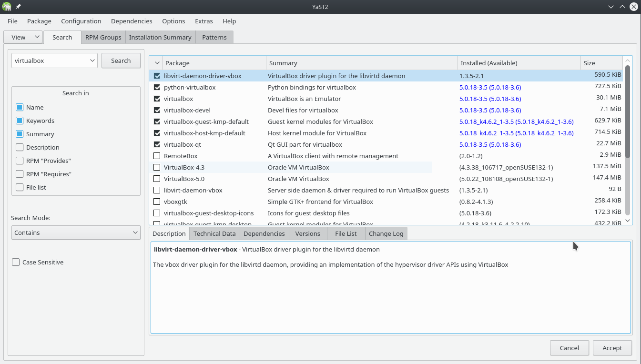Image resolution: width=641 pixels, height=364 pixels.
Task: Toggle status checkbox for virtualbox-guest-kmp-default
Action: pos(157,121)
